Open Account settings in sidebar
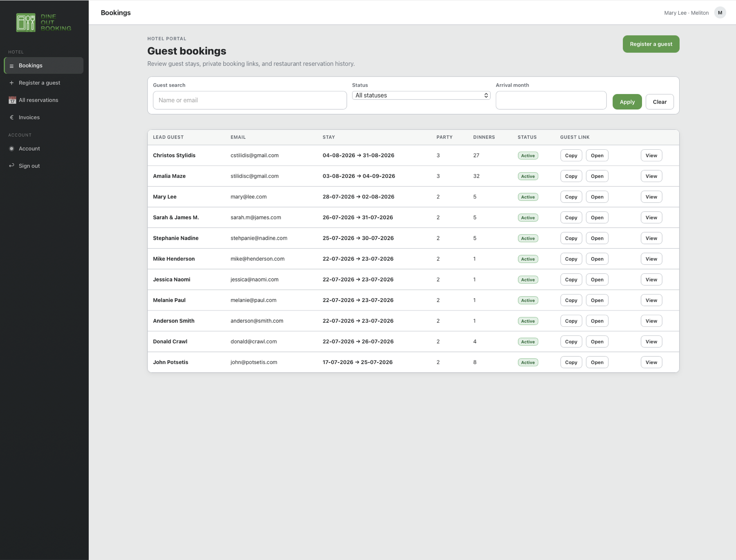This screenshot has width=736, height=560. pos(44,148)
